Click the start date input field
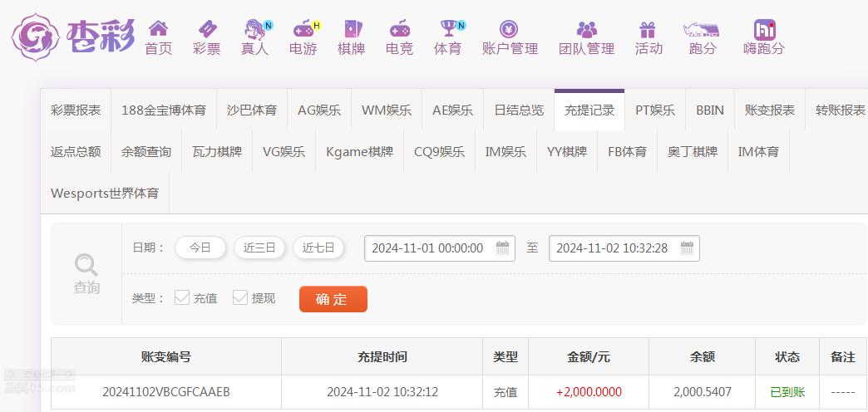The width and height of the screenshot is (868, 412). coord(440,248)
